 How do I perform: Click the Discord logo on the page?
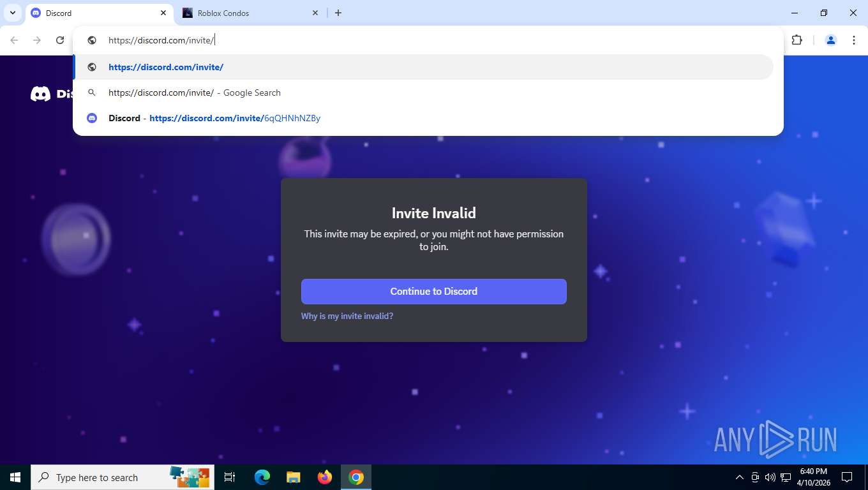coord(52,94)
